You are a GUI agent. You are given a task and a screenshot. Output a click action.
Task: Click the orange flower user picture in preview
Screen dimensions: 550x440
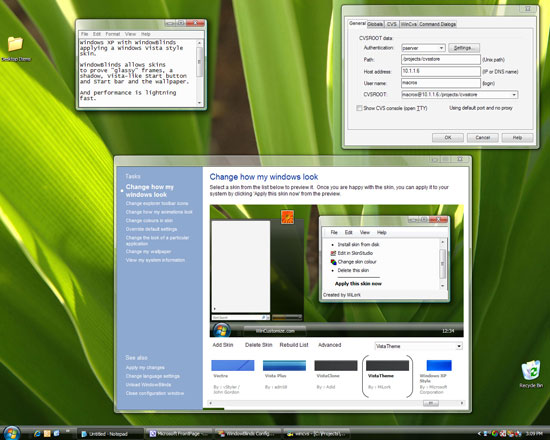[x=287, y=216]
